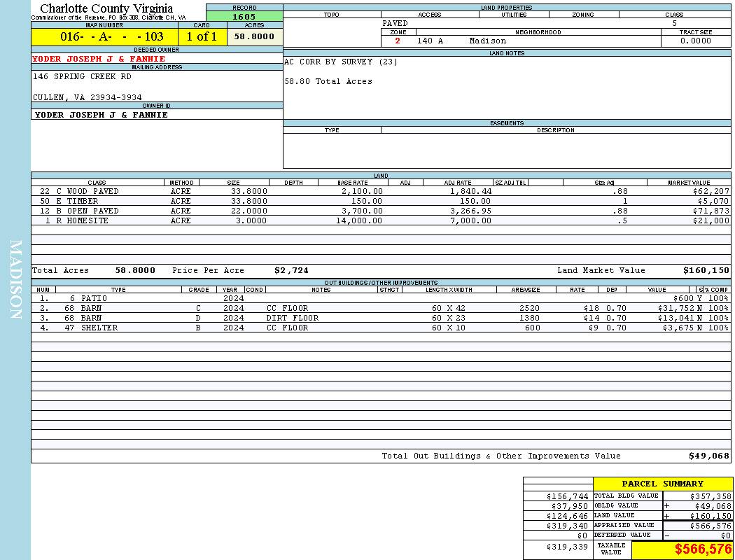This screenshot has height=560, width=735.
Task: Click the yellow Parcel Summary header
Action: [662, 484]
